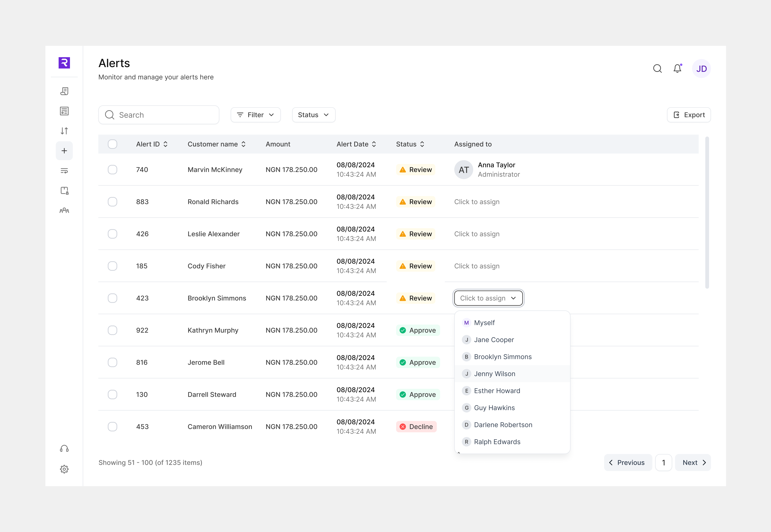This screenshot has height=532, width=771.
Task: Export the alerts list
Action: 689,115
